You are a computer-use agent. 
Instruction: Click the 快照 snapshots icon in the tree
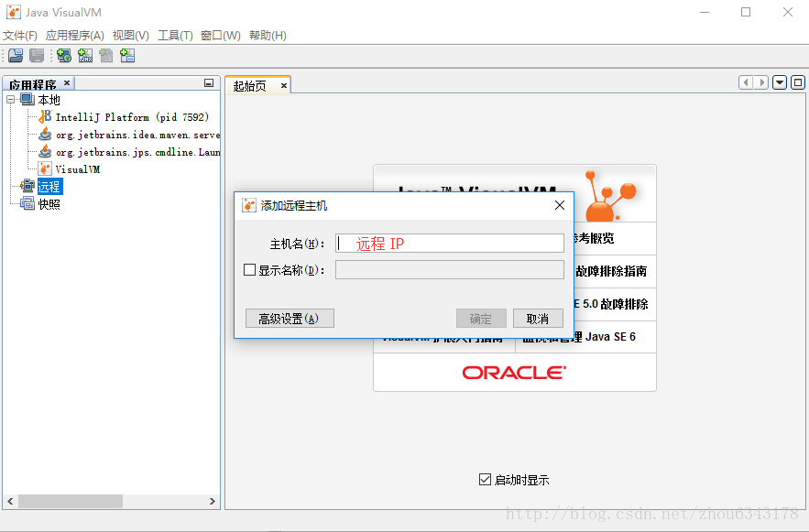click(27, 203)
